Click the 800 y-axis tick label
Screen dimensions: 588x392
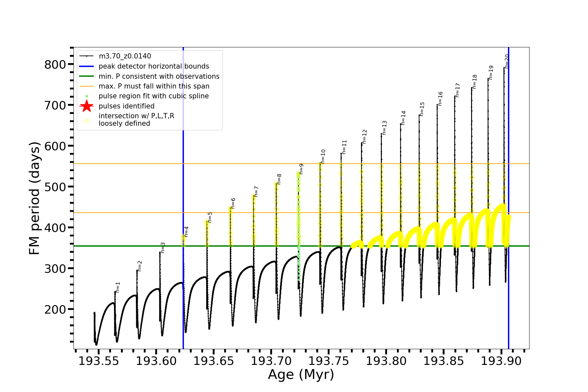(x=55, y=65)
